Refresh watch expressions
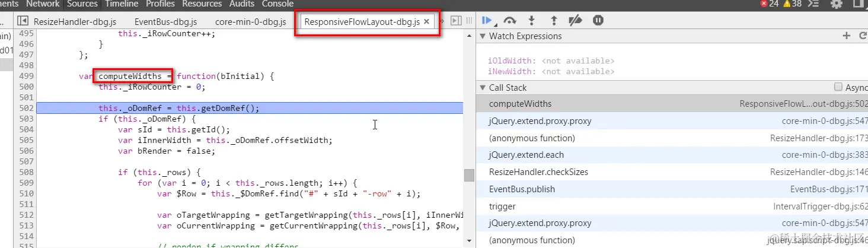Viewport: 868px width, 248px height. coord(863,36)
